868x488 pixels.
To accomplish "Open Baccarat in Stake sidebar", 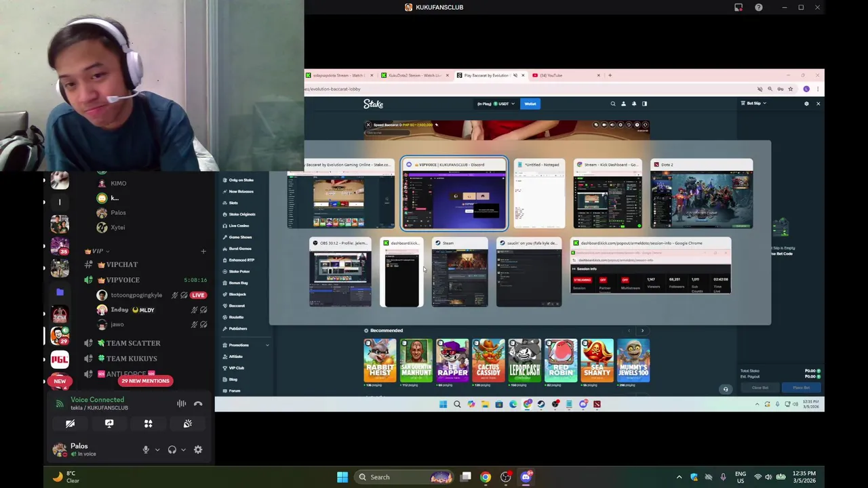I will click(237, 306).
